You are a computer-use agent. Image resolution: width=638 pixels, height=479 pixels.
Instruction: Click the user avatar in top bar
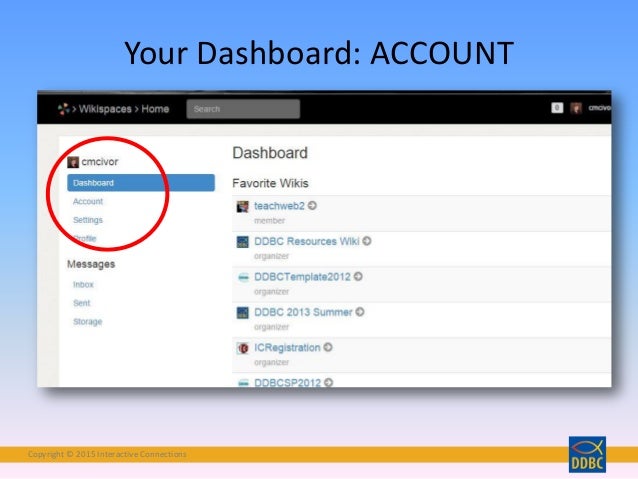576,108
